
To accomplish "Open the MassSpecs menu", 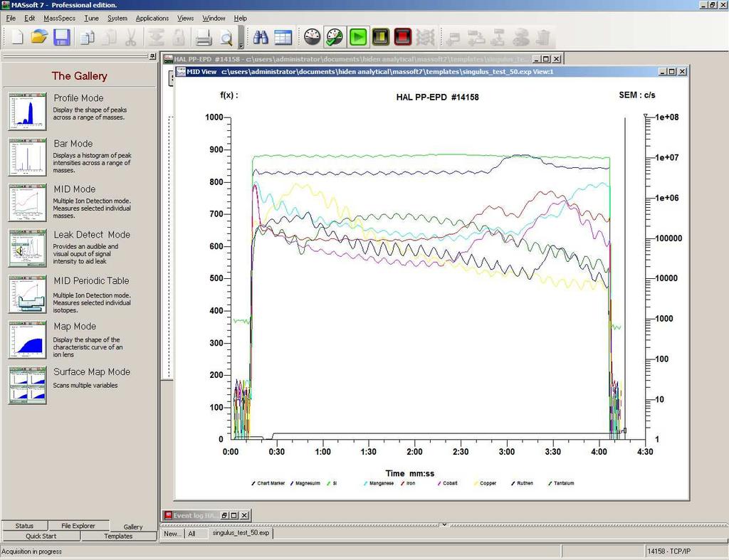I will click(60, 18).
